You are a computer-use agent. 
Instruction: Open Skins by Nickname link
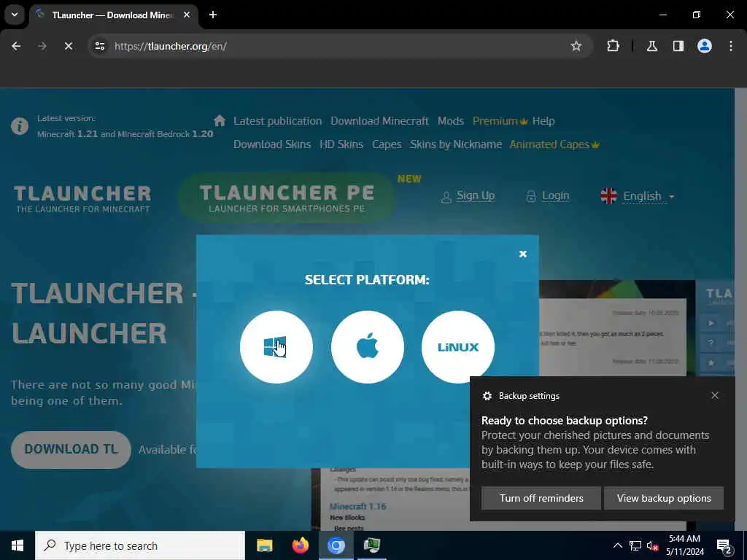tap(455, 144)
